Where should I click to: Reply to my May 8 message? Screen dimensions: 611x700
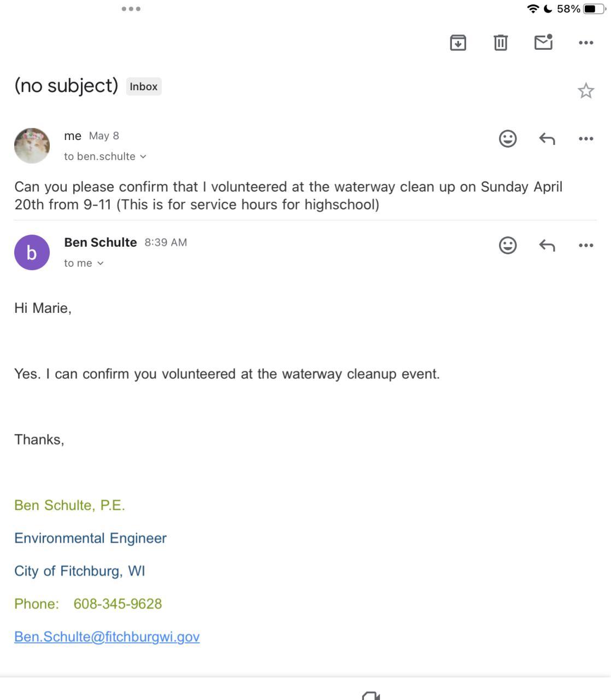click(x=547, y=138)
